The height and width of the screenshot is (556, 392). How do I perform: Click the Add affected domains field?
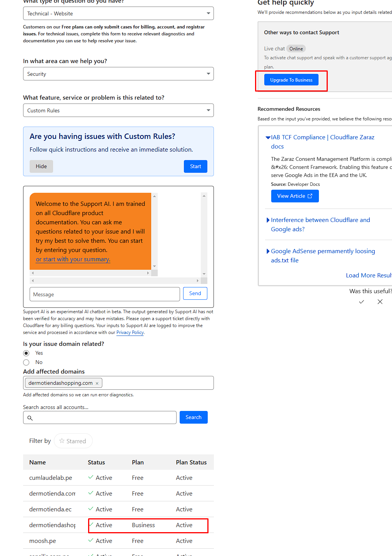pyautogui.click(x=118, y=383)
